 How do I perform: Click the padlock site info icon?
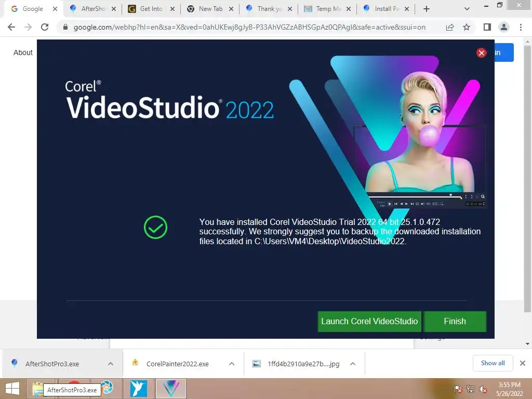[x=65, y=27]
